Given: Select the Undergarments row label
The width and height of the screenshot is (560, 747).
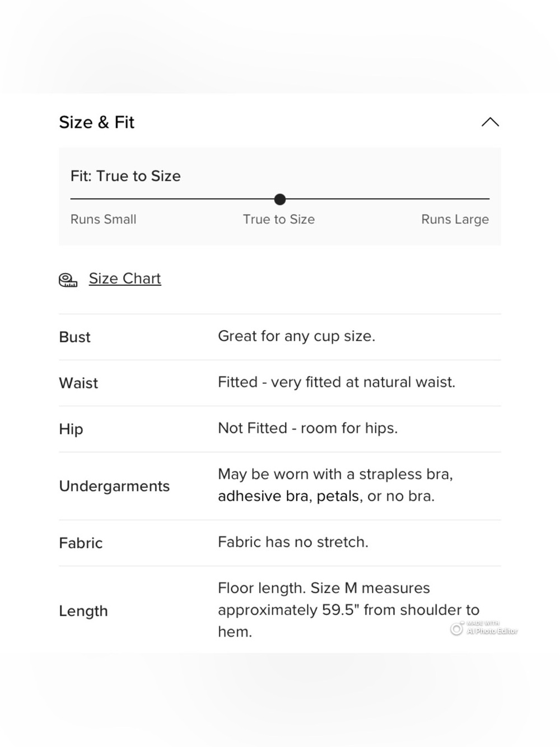Looking at the screenshot, I should [114, 486].
